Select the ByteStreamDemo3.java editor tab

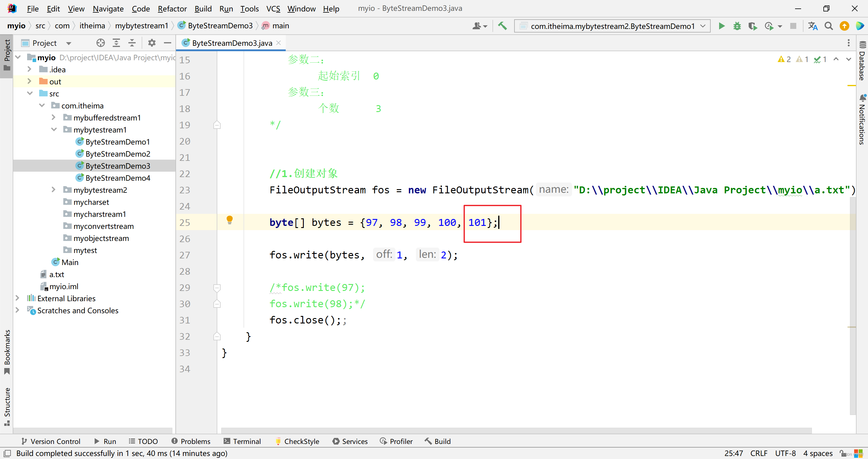click(x=232, y=43)
